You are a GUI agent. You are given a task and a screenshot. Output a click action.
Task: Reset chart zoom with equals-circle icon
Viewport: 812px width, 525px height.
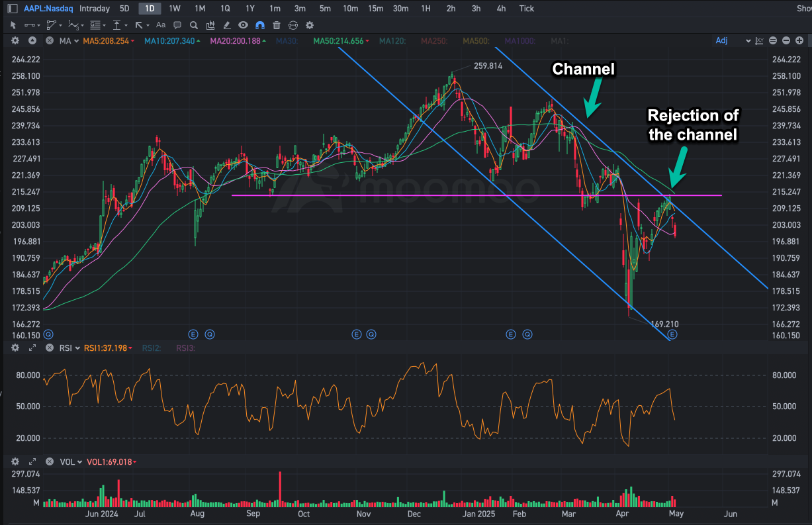(772, 41)
